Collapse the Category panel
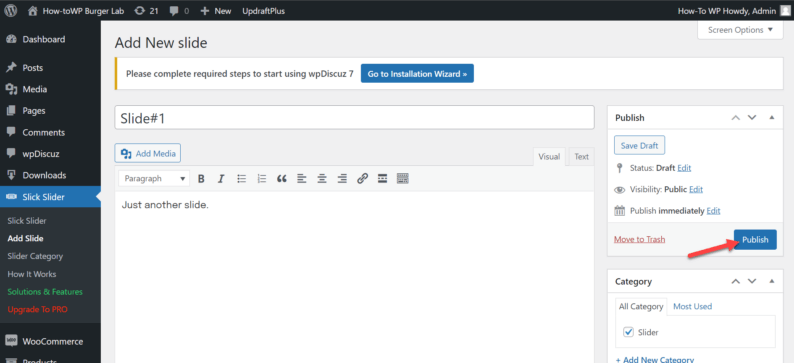This screenshot has height=363, width=794. point(772,281)
